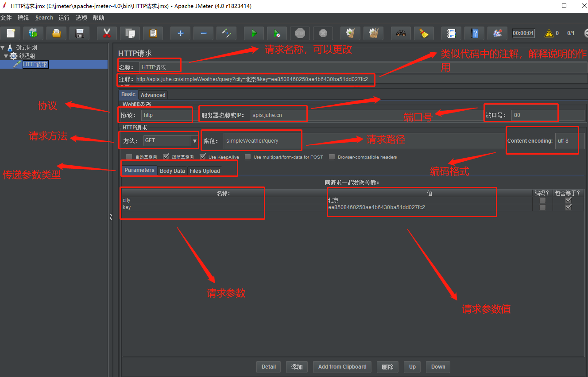Screen dimensions: 588x377
Task: Click the Paste clipboard icon
Action: 153,33
